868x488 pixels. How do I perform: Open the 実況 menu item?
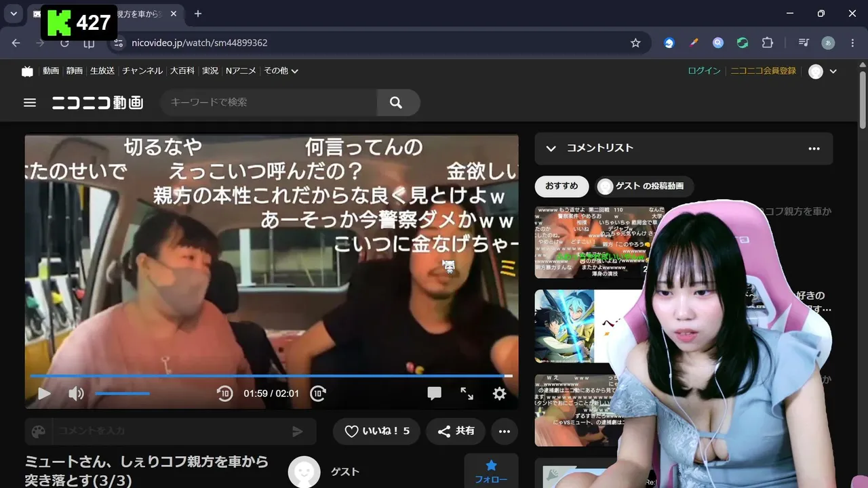(210, 70)
